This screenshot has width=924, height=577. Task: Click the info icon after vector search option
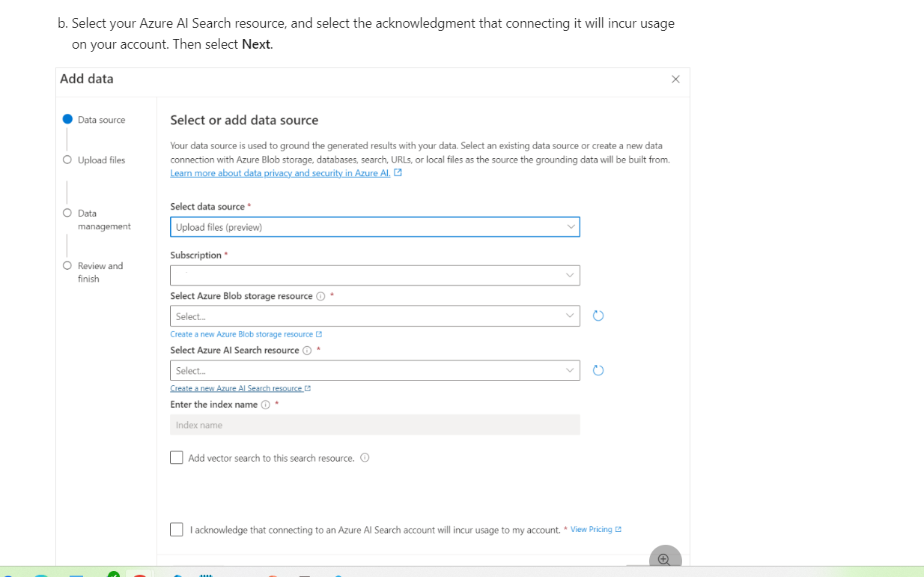click(365, 457)
